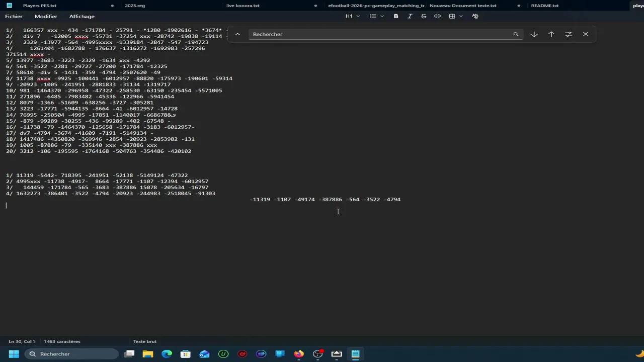Clear formatting with the Ab icon
644x362 pixels.
coord(475,16)
